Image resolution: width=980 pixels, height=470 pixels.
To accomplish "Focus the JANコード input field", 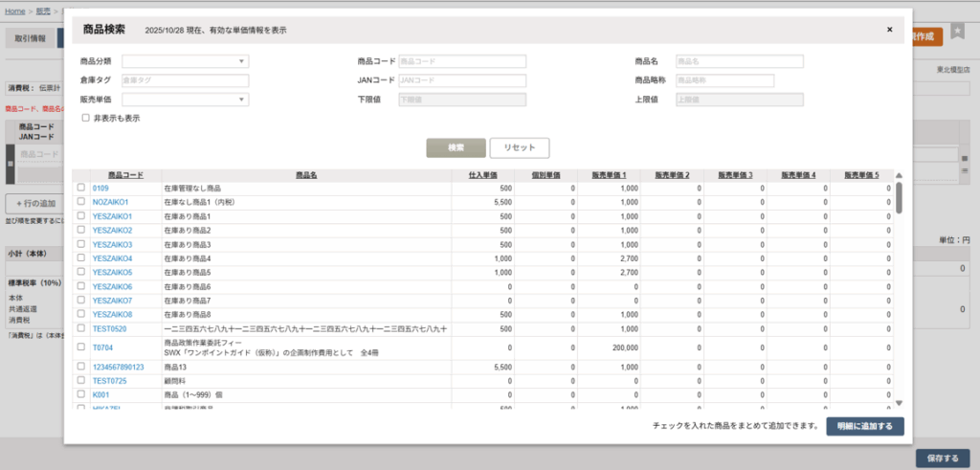I will (x=462, y=80).
